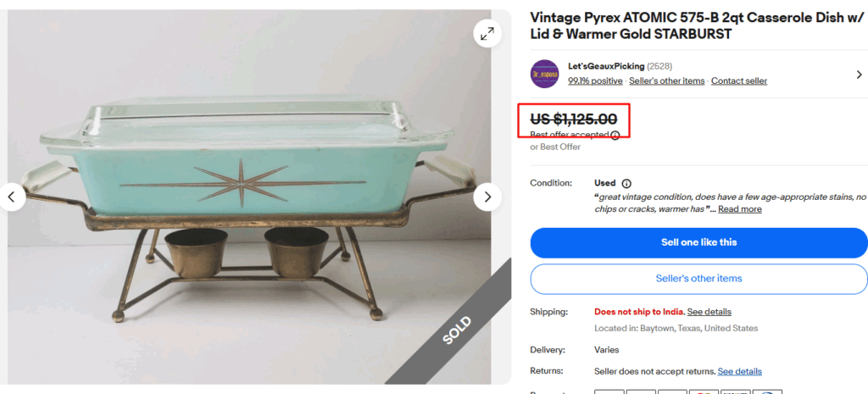868x394 pixels.
Task: See details for shipping
Action: tap(709, 312)
